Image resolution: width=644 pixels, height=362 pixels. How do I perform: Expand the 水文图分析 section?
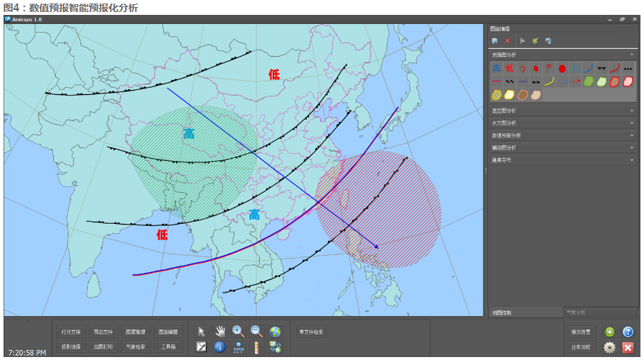click(563, 123)
